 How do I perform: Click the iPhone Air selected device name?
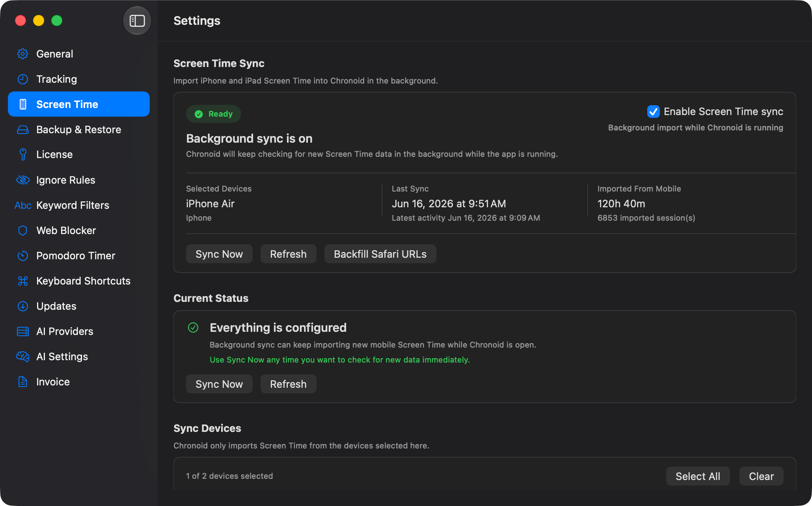[x=210, y=204]
